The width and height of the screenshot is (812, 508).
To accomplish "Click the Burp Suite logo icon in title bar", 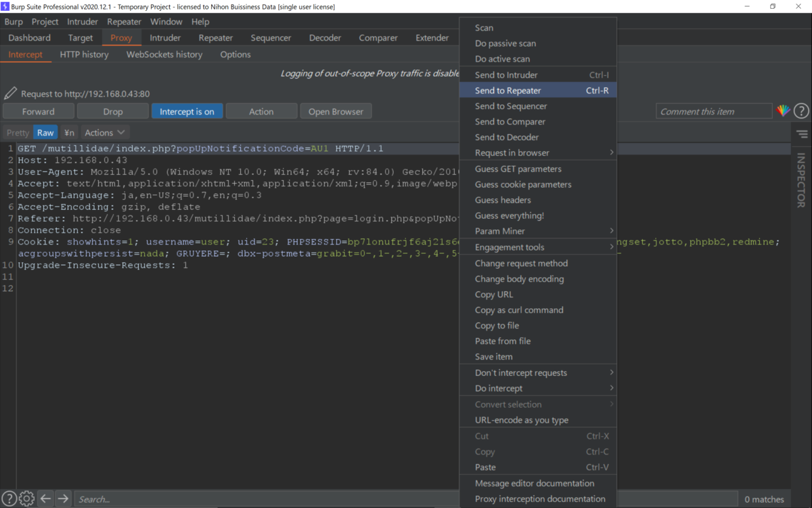I will point(5,6).
